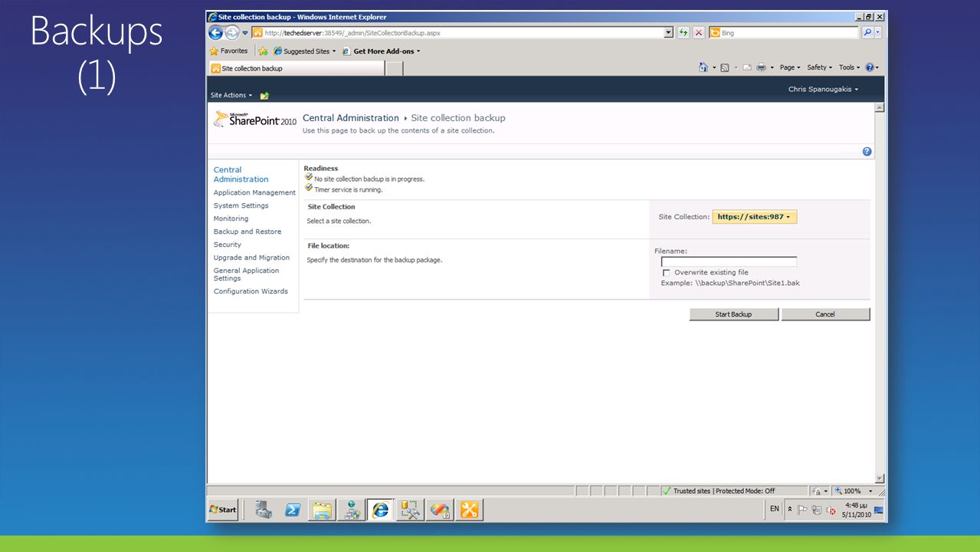This screenshot has height=552, width=980.
Task: Stop loading with the red X icon
Action: pyautogui.click(x=699, y=33)
